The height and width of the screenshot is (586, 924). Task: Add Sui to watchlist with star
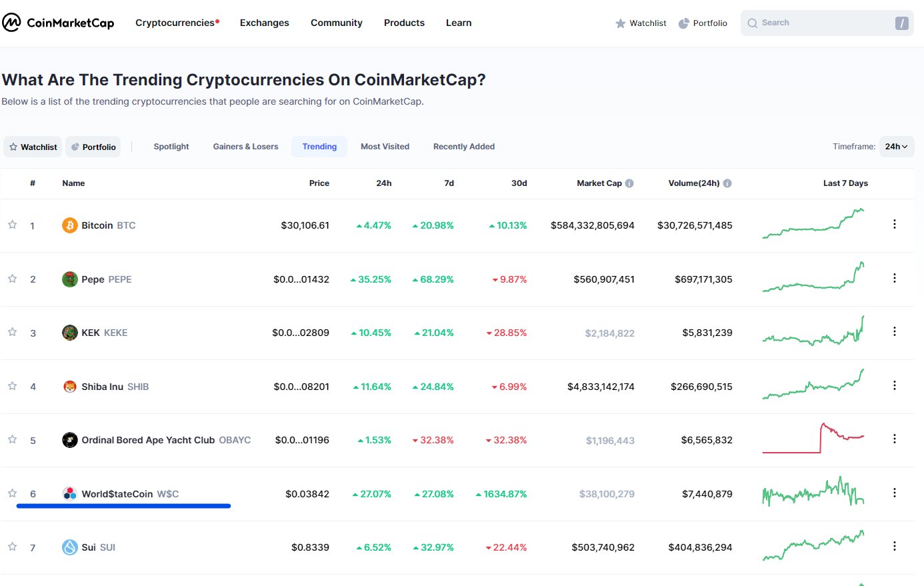point(12,547)
